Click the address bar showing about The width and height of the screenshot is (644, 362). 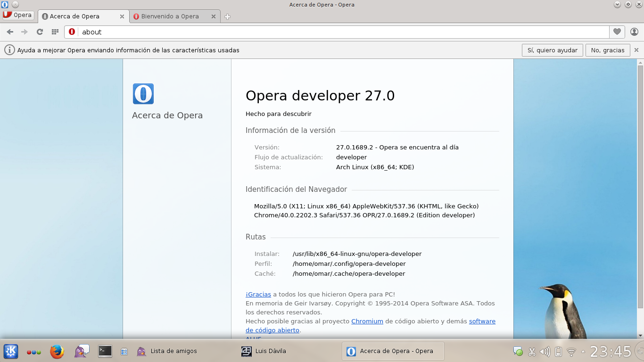[x=337, y=32]
